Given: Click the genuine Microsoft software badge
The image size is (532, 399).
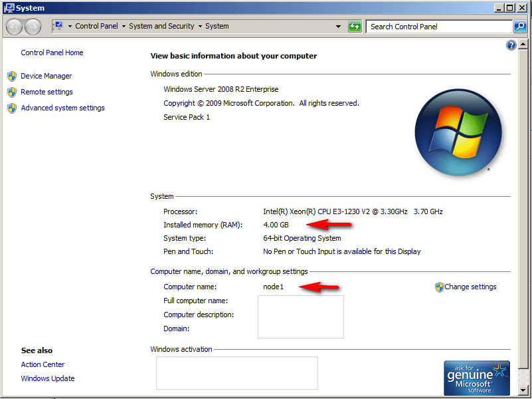Looking at the screenshot, I should click(477, 378).
